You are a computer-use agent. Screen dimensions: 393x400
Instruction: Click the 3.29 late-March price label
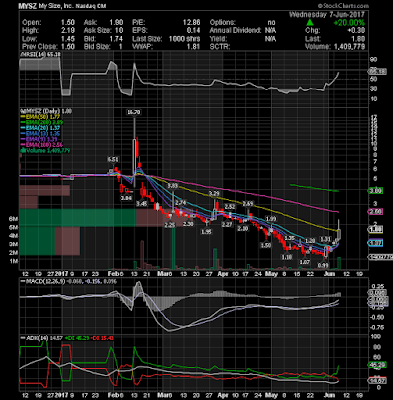214,193
